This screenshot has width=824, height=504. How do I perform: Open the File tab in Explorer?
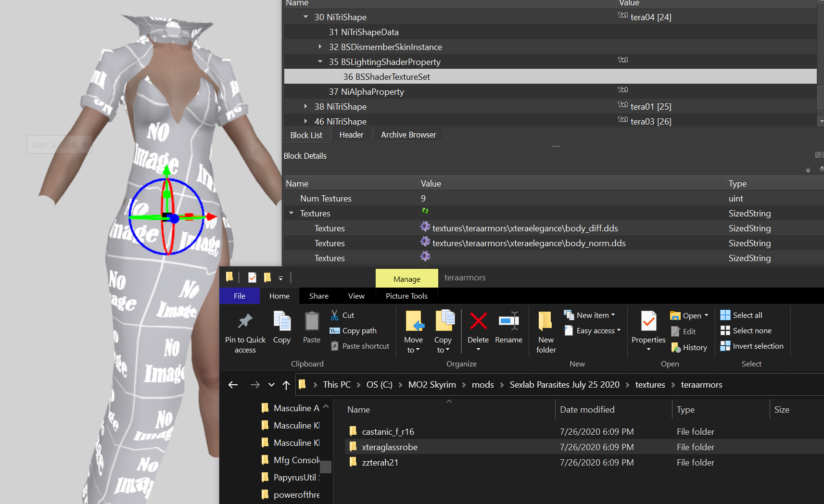point(240,296)
